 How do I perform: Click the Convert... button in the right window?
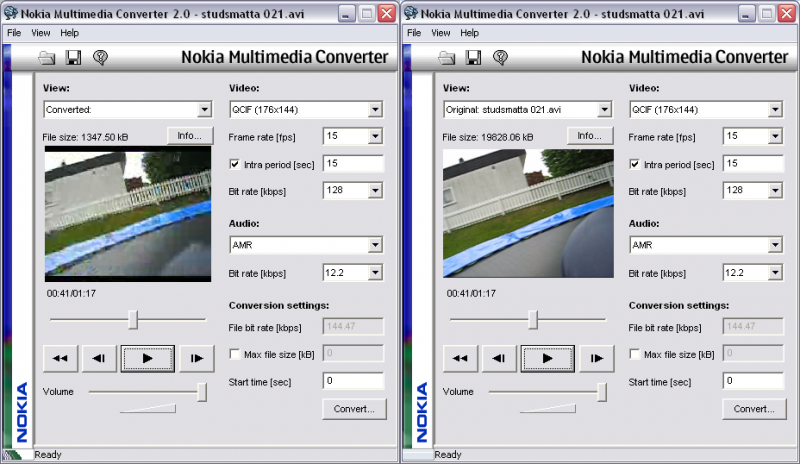click(x=753, y=408)
